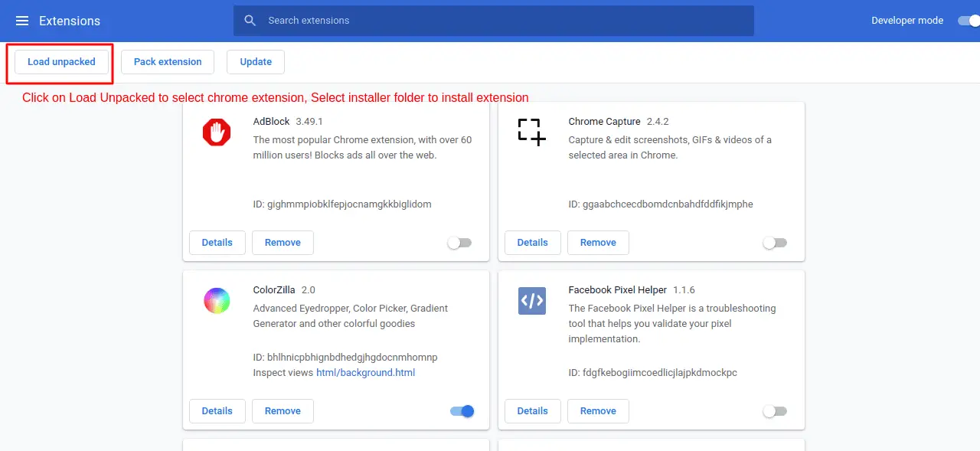
Task: Click the AdBlock description text
Action: coord(363,148)
